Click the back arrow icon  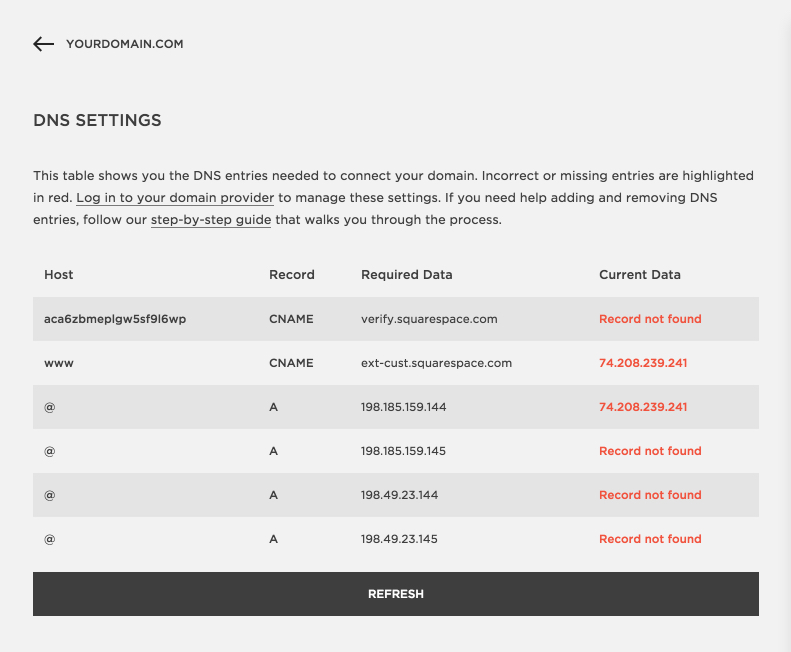[43, 44]
